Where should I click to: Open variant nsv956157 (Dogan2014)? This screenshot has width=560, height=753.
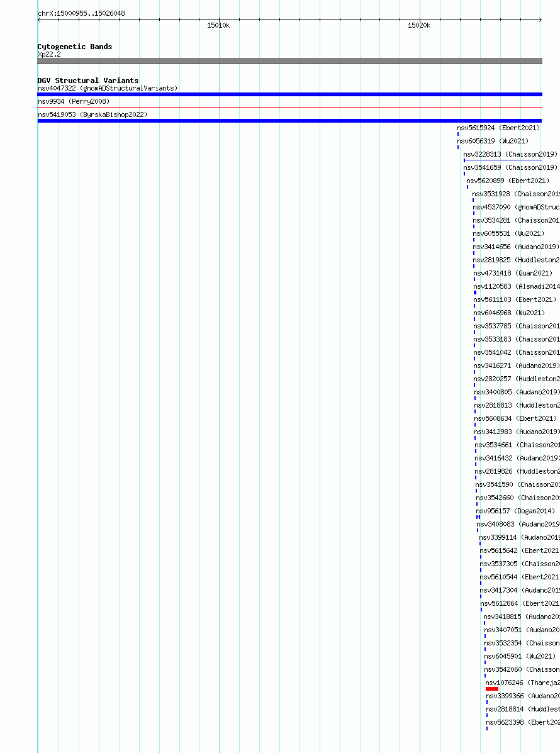point(515,511)
